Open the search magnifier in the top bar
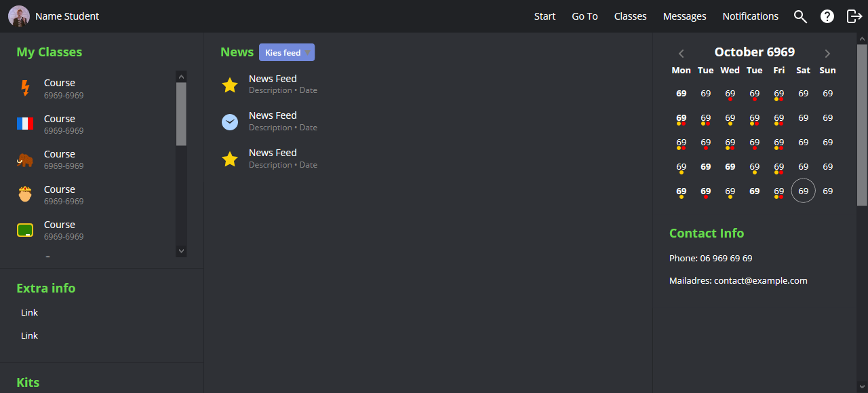 pyautogui.click(x=800, y=16)
